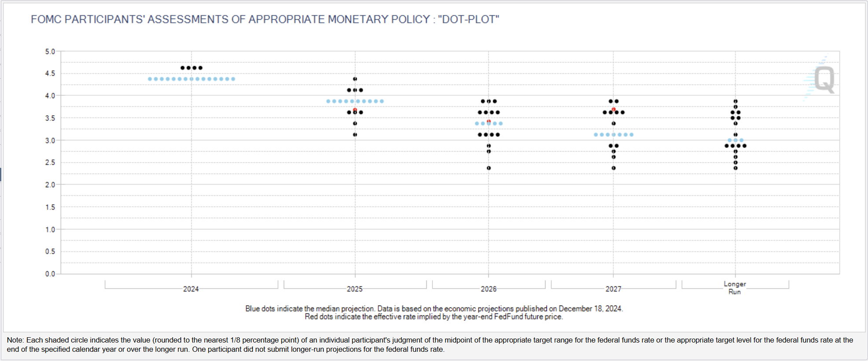The width and height of the screenshot is (868, 361).
Task: Click the 5.0 y-axis tick label
Action: 50,51
